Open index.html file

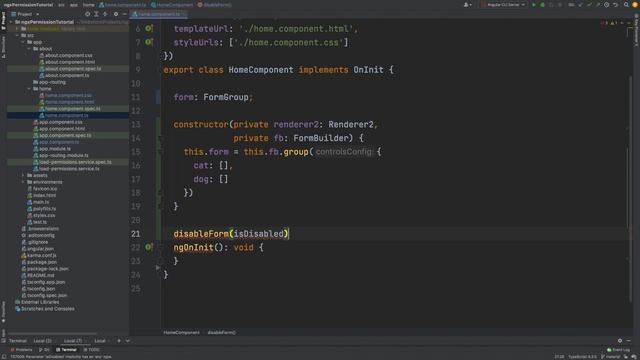(42, 196)
